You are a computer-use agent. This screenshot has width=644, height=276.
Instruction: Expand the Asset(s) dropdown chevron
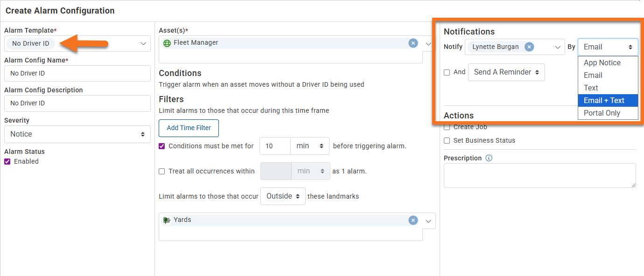[x=429, y=43]
